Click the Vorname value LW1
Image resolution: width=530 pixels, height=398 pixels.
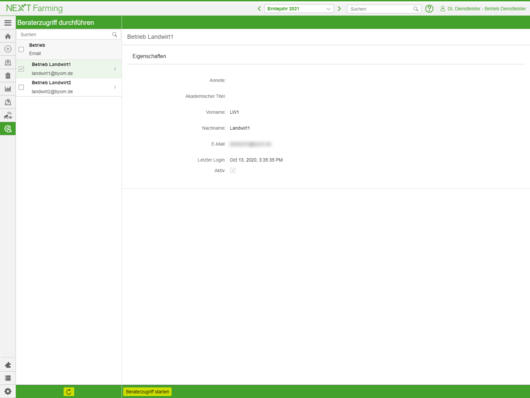234,112
